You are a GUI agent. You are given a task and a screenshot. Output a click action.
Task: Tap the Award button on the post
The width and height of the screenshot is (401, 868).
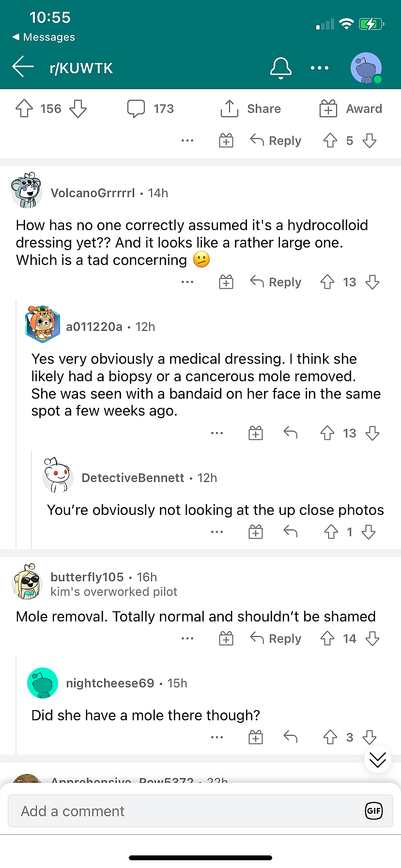pyautogui.click(x=351, y=108)
